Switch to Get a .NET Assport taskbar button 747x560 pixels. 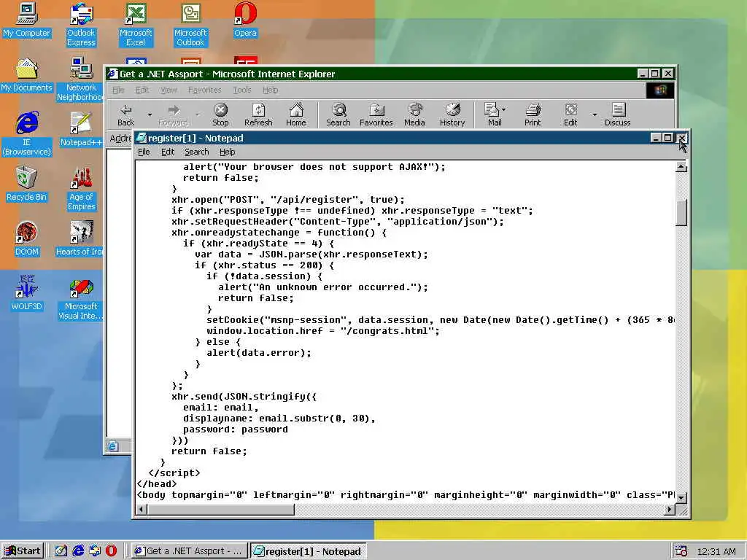pyautogui.click(x=189, y=551)
